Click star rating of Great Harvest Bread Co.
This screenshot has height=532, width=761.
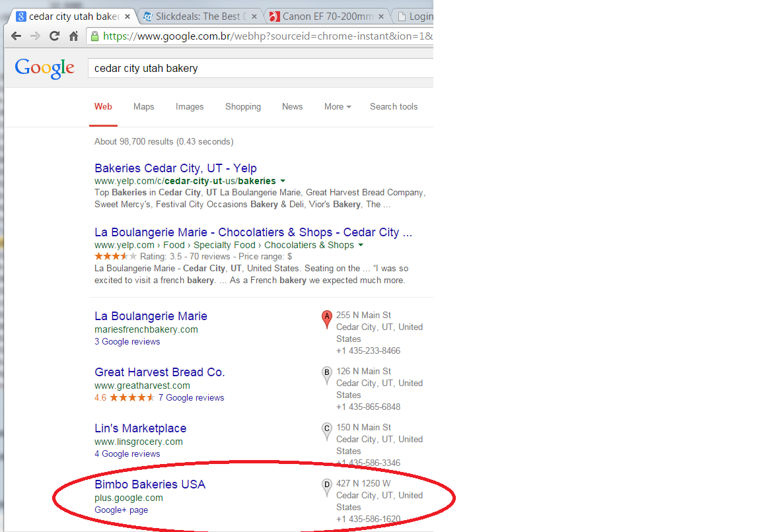tap(132, 397)
